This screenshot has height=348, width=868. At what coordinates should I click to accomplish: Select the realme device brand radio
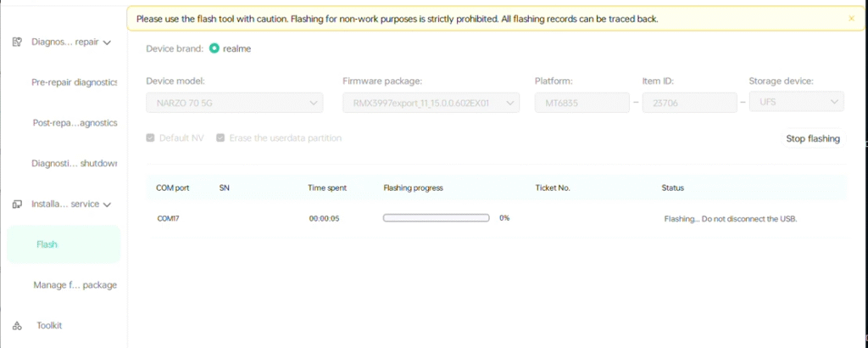coord(214,48)
